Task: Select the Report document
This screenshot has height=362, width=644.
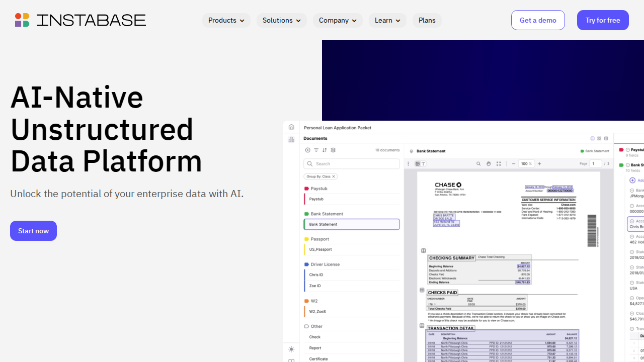Action: pos(352,348)
